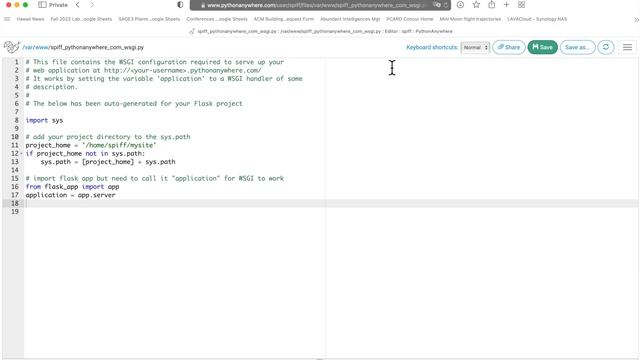Toggle the Safari sidebar icon

click(x=42, y=5)
